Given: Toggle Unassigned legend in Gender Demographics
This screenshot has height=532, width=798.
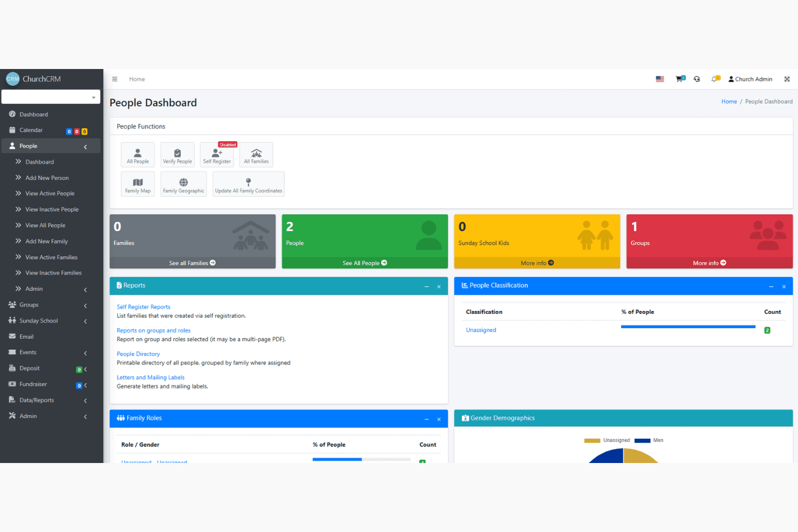Looking at the screenshot, I should [607, 440].
